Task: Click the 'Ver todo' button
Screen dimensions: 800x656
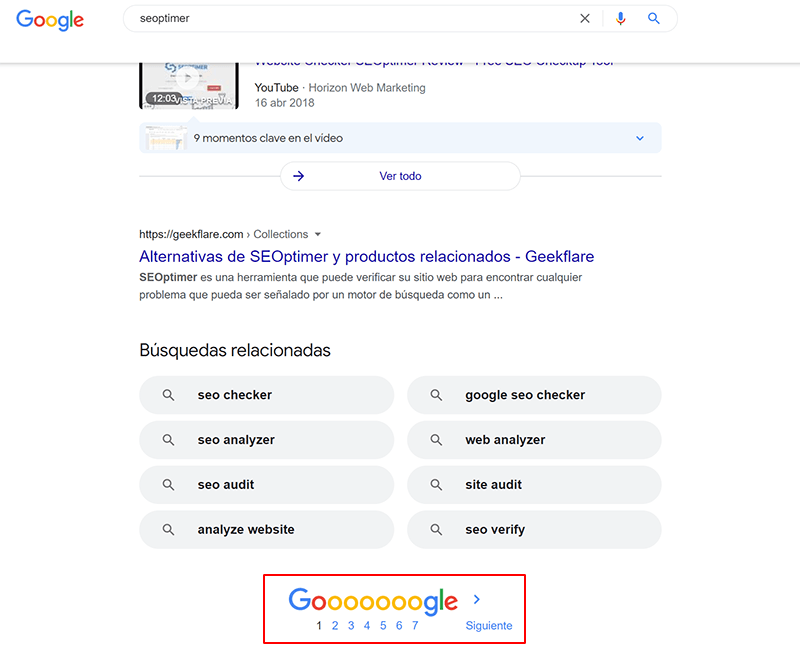Action: coord(400,176)
